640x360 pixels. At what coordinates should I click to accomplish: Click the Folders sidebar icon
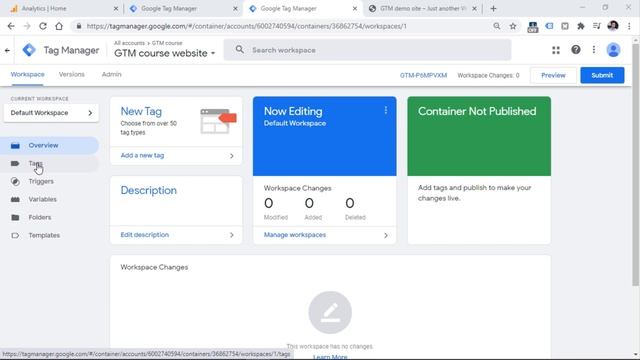(x=15, y=217)
